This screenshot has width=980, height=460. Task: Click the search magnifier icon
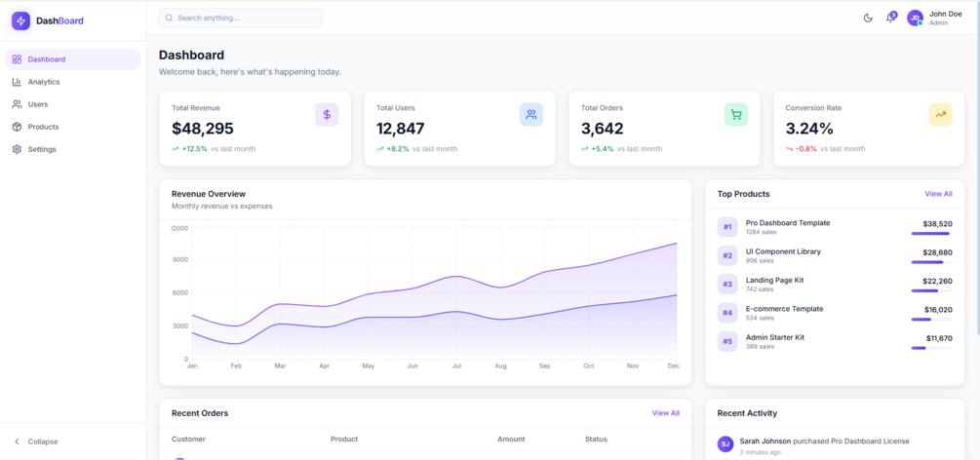pyautogui.click(x=169, y=19)
